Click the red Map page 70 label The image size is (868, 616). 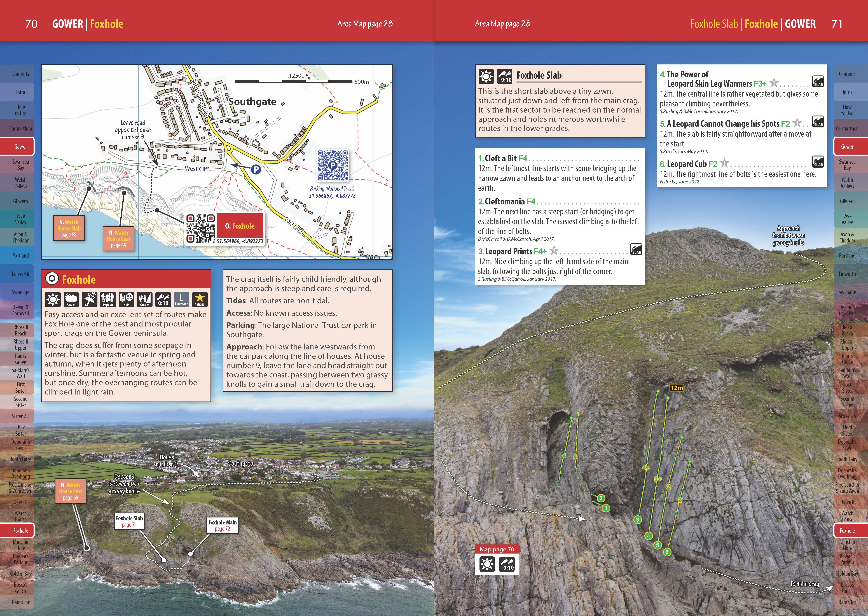(x=497, y=549)
